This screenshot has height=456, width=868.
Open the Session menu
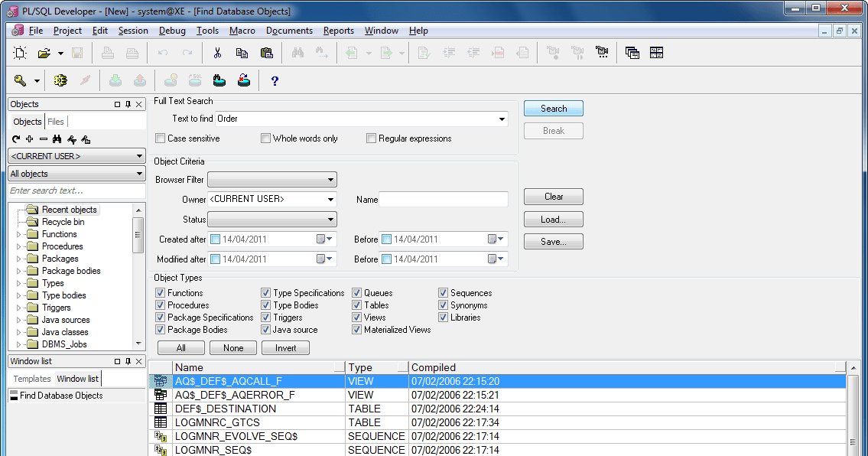[x=133, y=31]
